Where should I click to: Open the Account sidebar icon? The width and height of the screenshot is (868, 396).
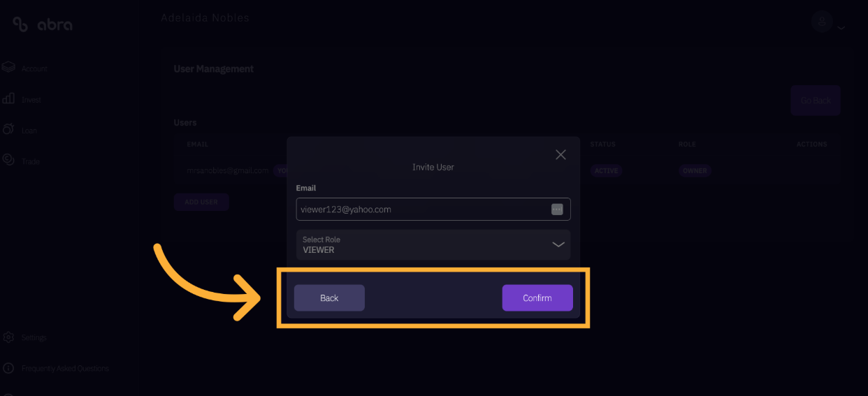pyautogui.click(x=8, y=68)
